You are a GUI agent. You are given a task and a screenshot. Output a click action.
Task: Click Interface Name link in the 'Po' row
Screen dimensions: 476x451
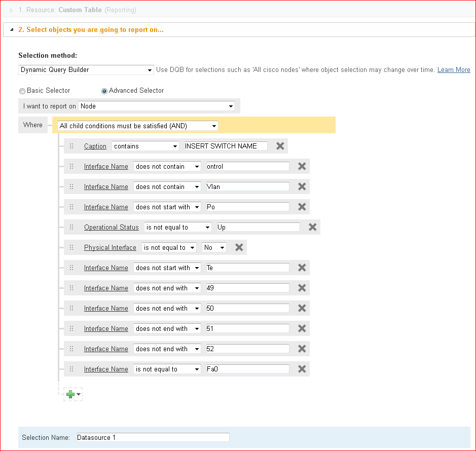[106, 207]
